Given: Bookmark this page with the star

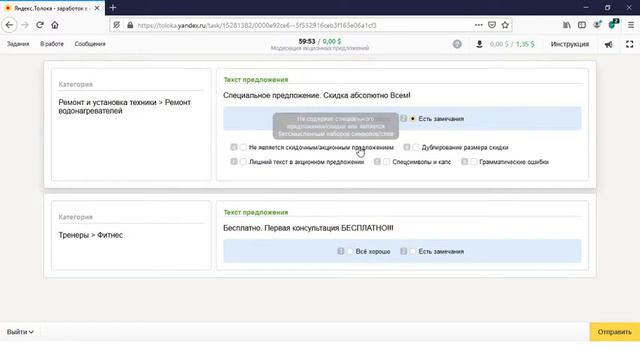Looking at the screenshot, I should pos(505,25).
